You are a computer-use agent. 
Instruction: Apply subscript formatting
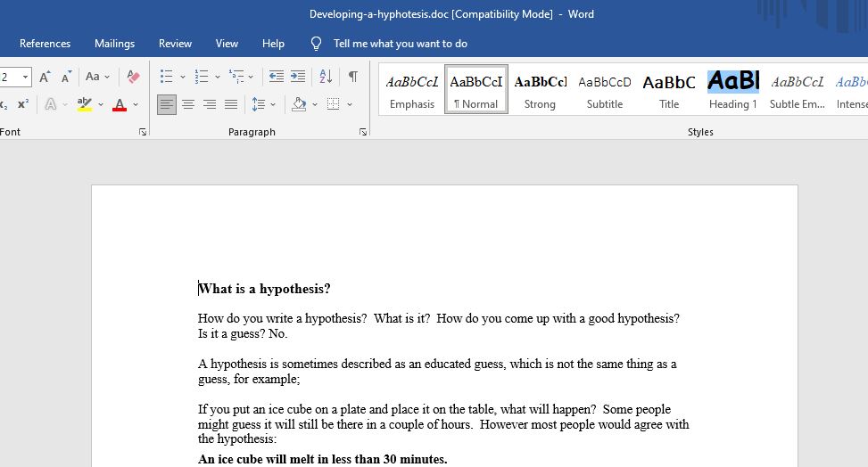coord(4,104)
